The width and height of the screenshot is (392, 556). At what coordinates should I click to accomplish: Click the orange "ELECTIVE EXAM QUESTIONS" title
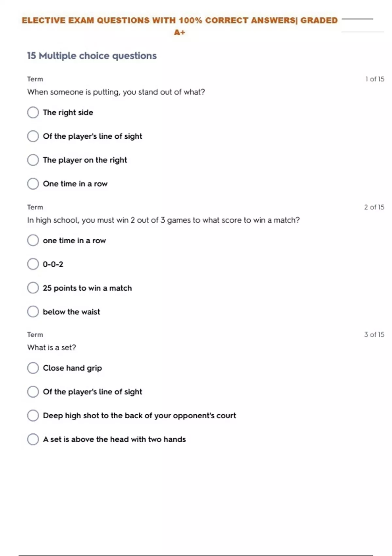point(179,21)
